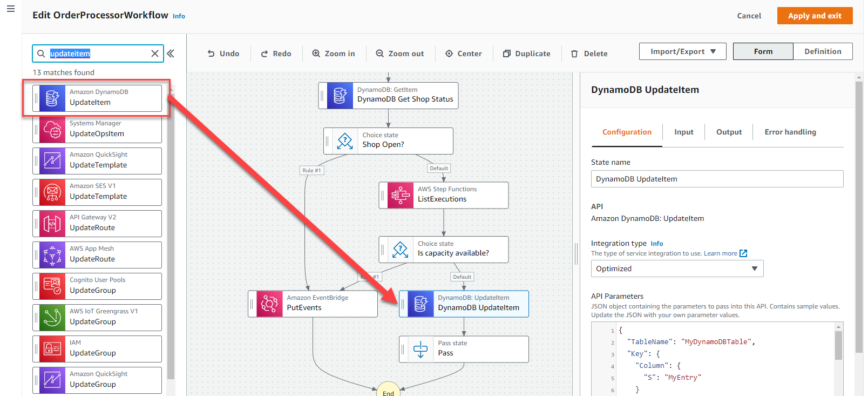Image resolution: width=868 pixels, height=396 pixels.
Task: Select the Shop Open? choice state icon
Action: point(345,141)
